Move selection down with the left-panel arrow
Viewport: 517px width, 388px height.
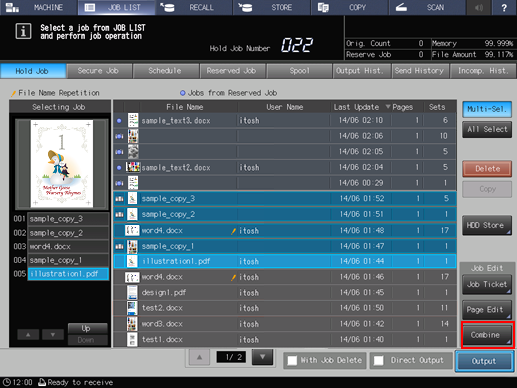pyautogui.click(x=53, y=334)
